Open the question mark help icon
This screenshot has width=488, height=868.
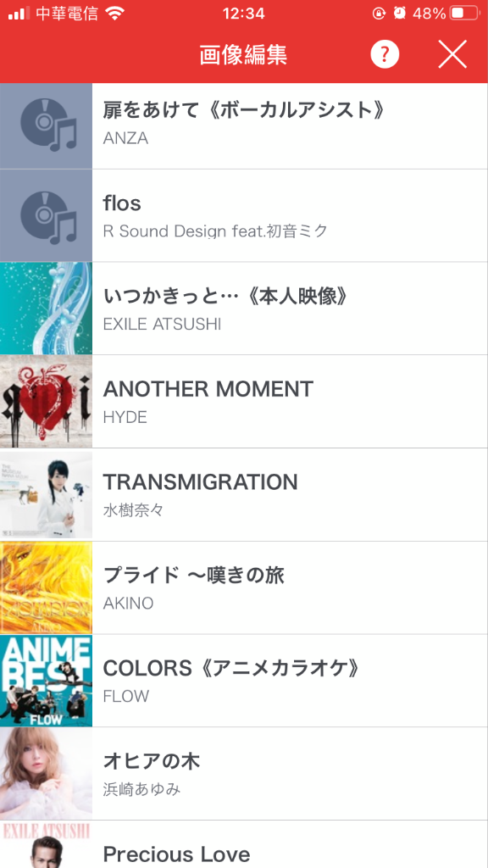pos(385,55)
